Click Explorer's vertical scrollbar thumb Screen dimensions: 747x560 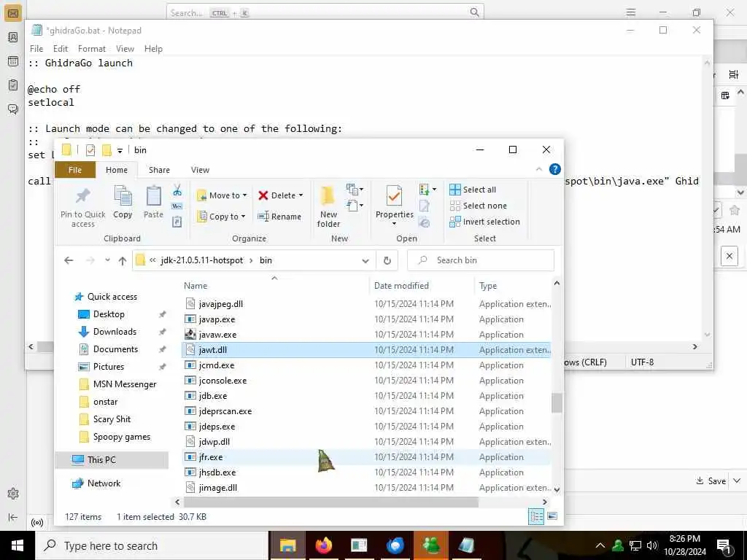(x=557, y=402)
